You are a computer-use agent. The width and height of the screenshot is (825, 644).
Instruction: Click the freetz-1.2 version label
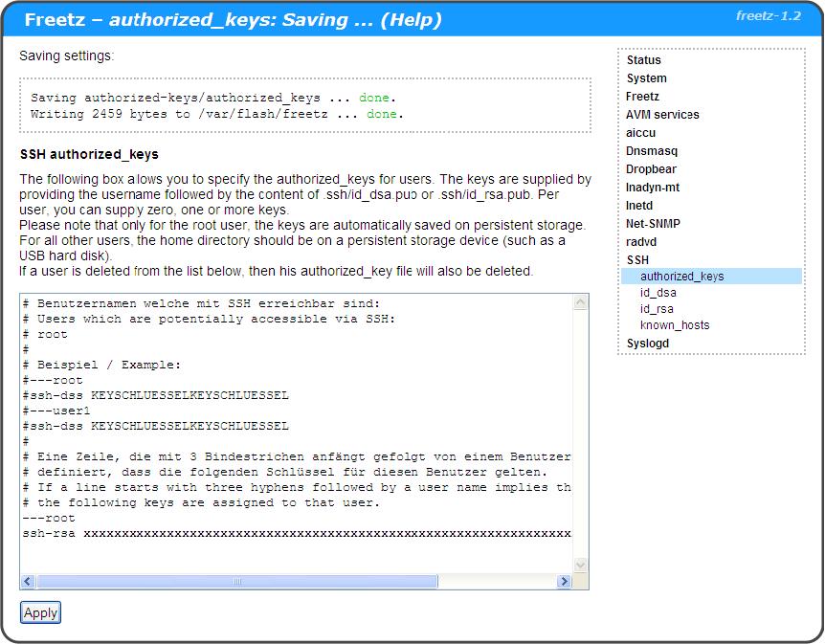point(769,15)
